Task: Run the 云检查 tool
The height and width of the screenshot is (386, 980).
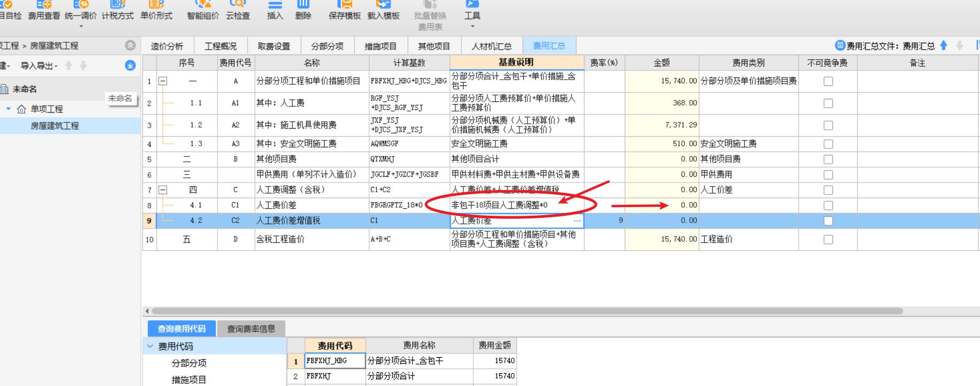Action: [238, 11]
